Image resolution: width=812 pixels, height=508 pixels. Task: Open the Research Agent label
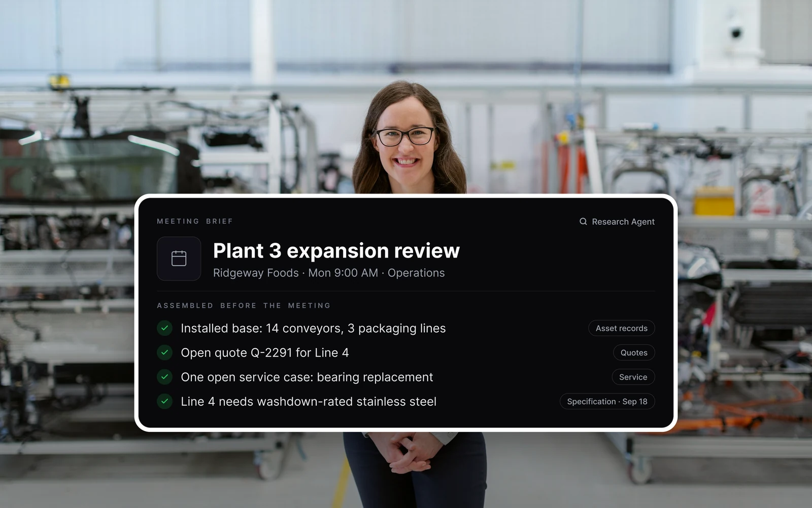[623, 221]
